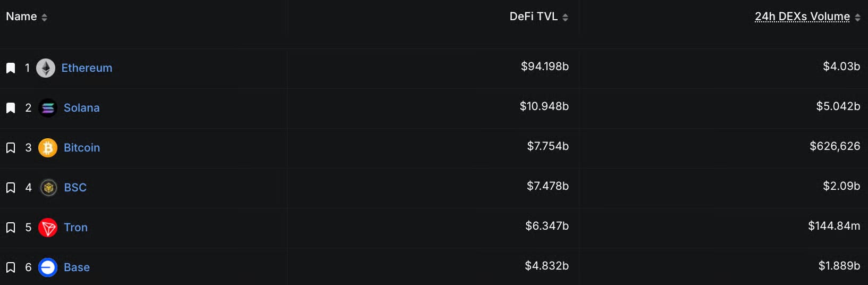Open the Solana chain page
The height and width of the screenshot is (285, 868).
[x=82, y=108]
